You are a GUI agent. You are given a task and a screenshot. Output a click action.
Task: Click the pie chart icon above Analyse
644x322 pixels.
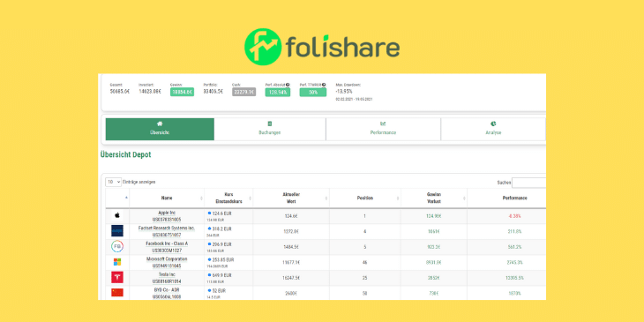tap(493, 124)
